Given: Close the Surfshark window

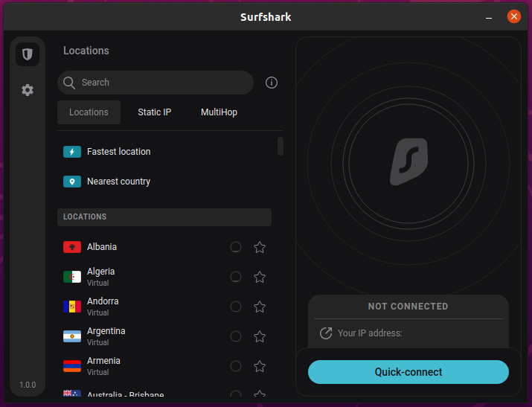Looking at the screenshot, I should pos(514,16).
